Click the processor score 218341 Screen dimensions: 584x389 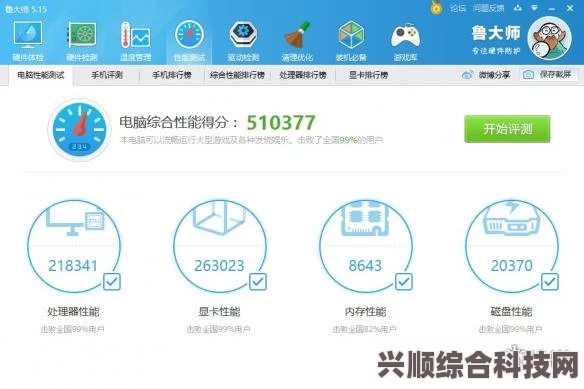tap(73, 266)
